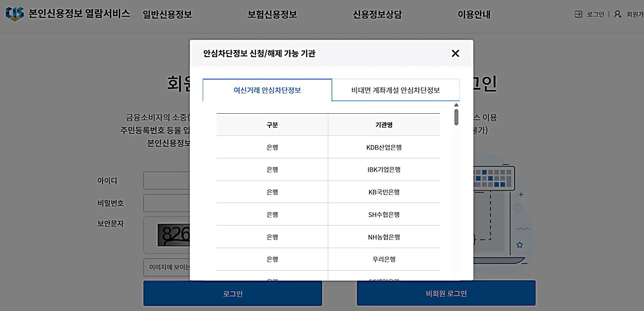Click the member signup person icon
644x311 pixels.
[x=618, y=14]
